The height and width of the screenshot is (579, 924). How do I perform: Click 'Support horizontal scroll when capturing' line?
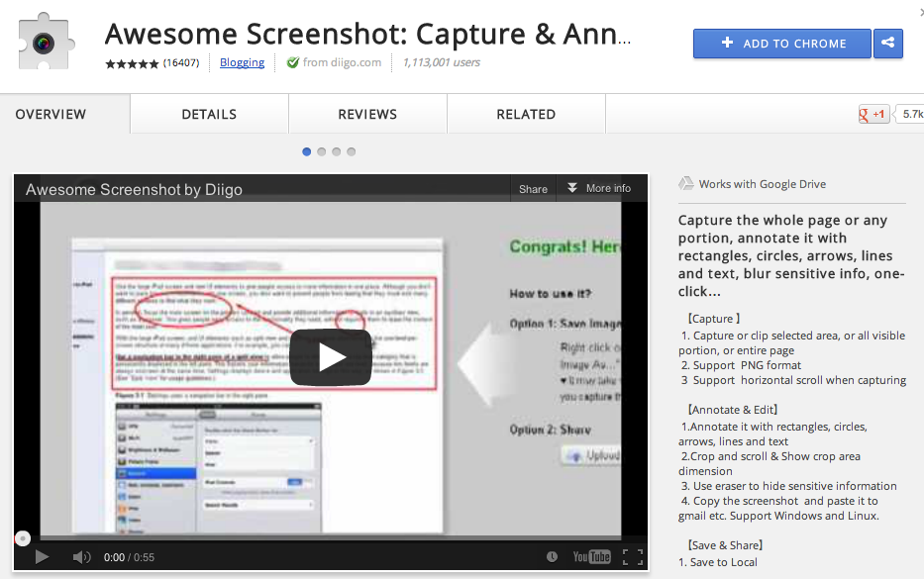[x=793, y=380]
